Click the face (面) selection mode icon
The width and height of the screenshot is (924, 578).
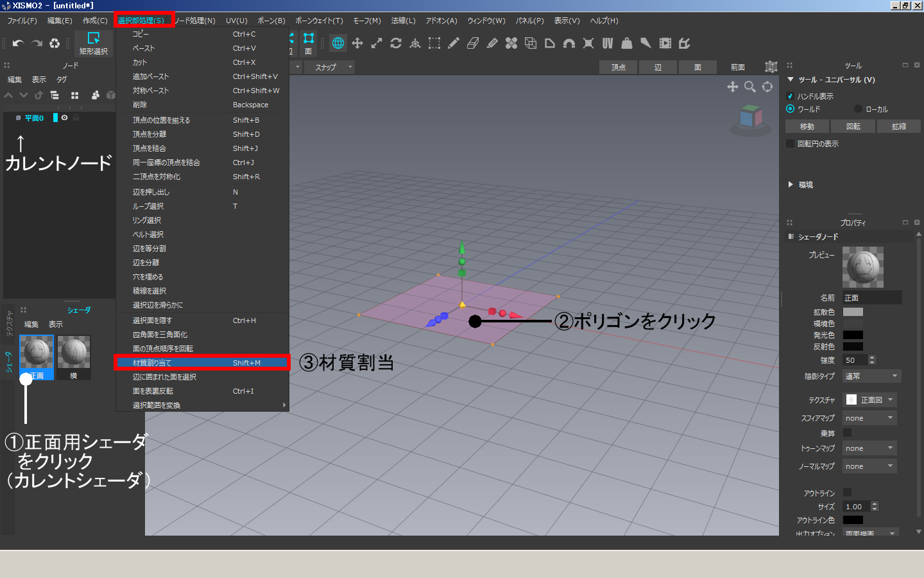pos(309,43)
